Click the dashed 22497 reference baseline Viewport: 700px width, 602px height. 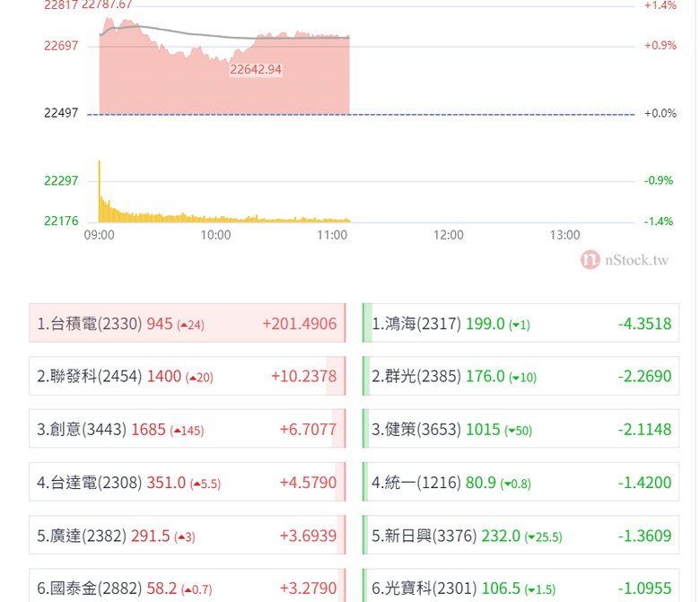click(361, 115)
